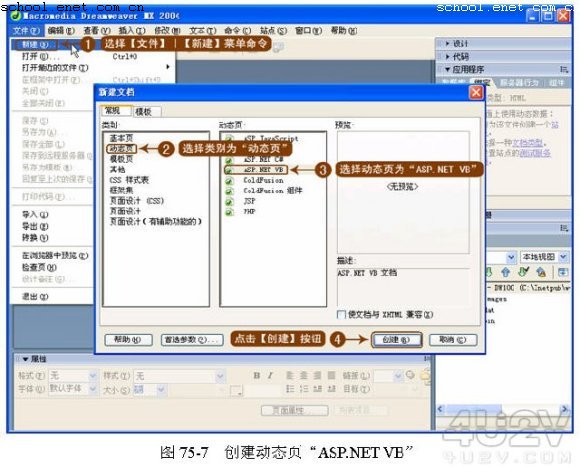The height and width of the screenshot is (467, 580).
Task: Click the Create (创建) button
Action: tap(396, 339)
